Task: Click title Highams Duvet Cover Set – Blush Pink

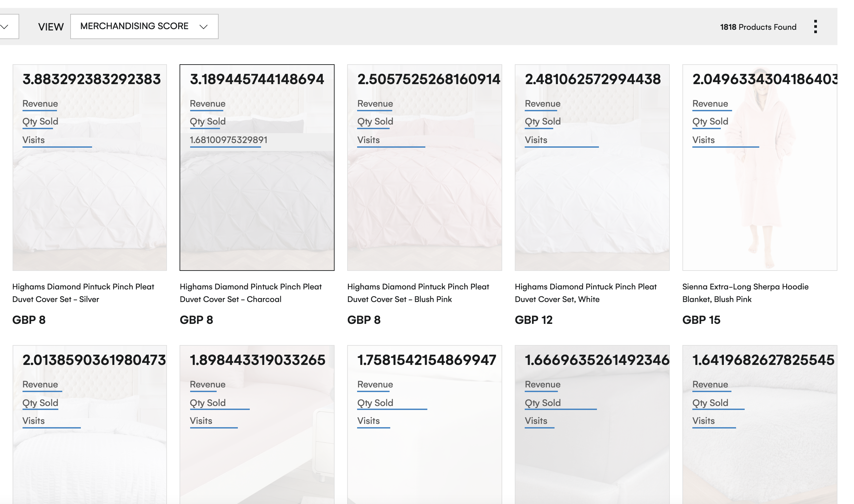Action: click(x=418, y=293)
